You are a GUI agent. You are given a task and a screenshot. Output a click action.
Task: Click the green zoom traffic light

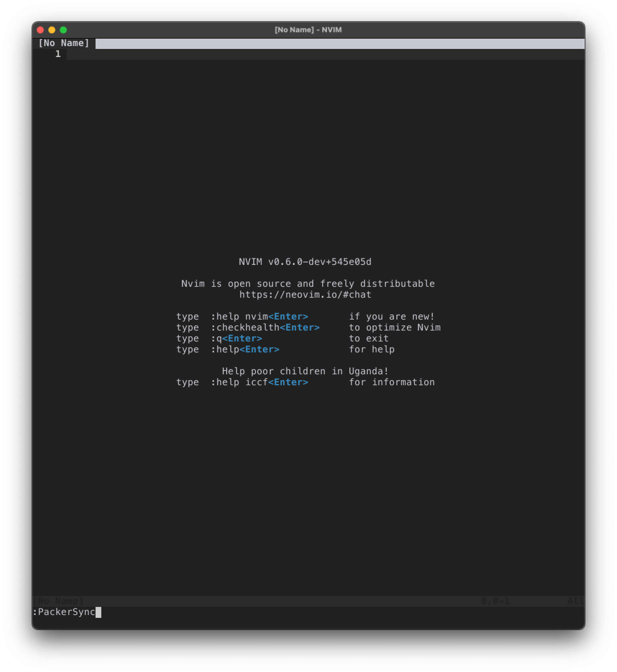tap(63, 30)
